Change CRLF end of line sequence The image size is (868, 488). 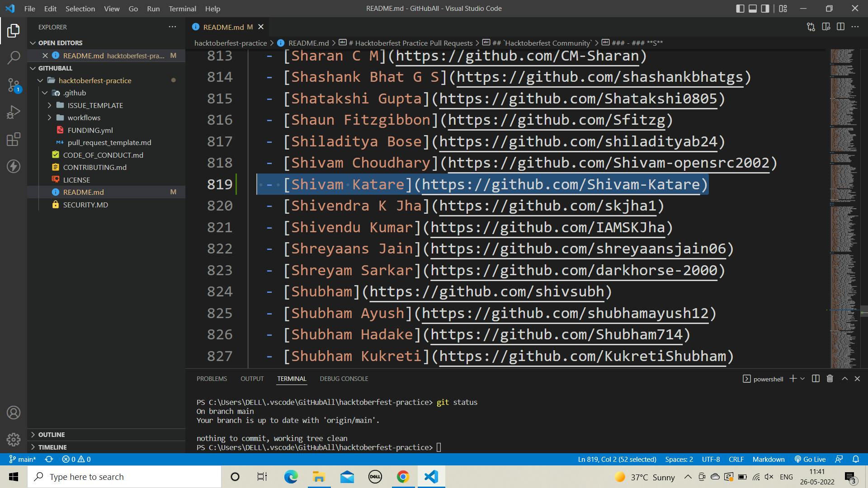(736, 459)
